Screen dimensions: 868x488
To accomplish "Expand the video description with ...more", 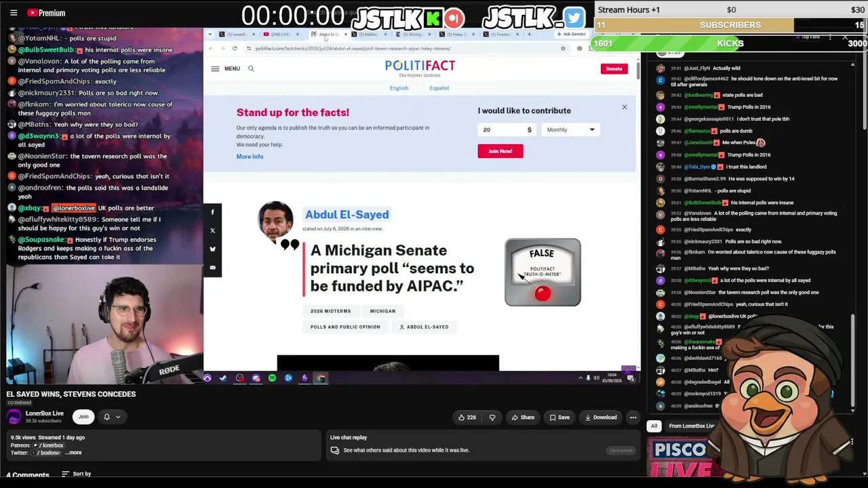I will point(75,453).
